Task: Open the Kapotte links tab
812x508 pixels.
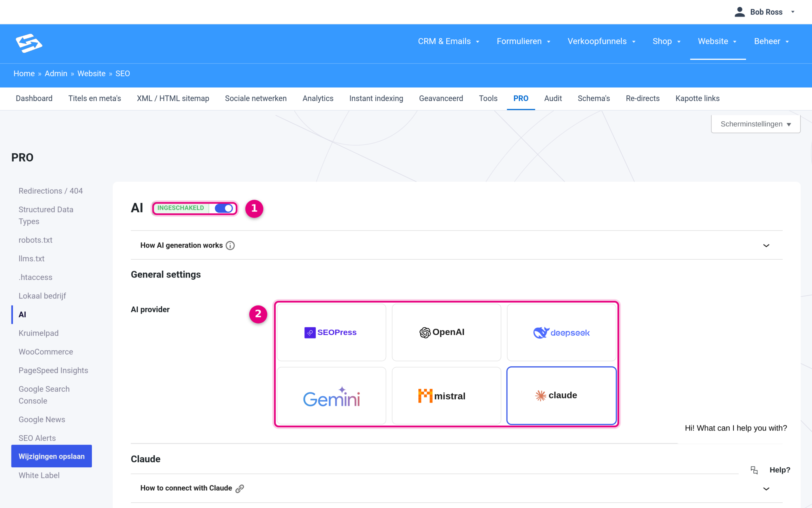Action: [x=697, y=98]
